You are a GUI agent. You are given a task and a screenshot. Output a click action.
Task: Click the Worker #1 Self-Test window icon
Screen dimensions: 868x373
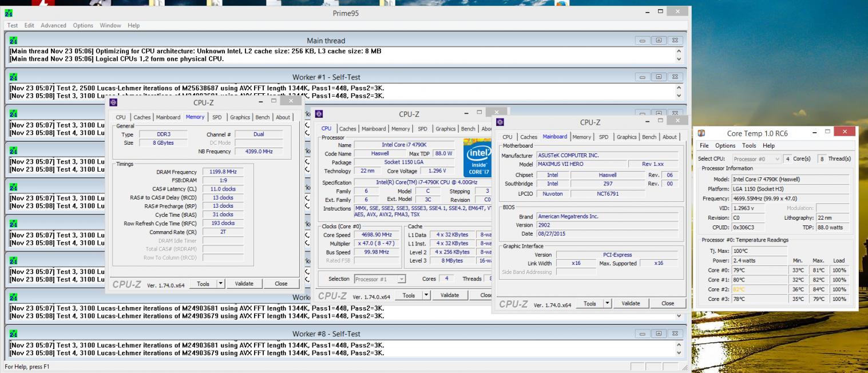(14, 77)
